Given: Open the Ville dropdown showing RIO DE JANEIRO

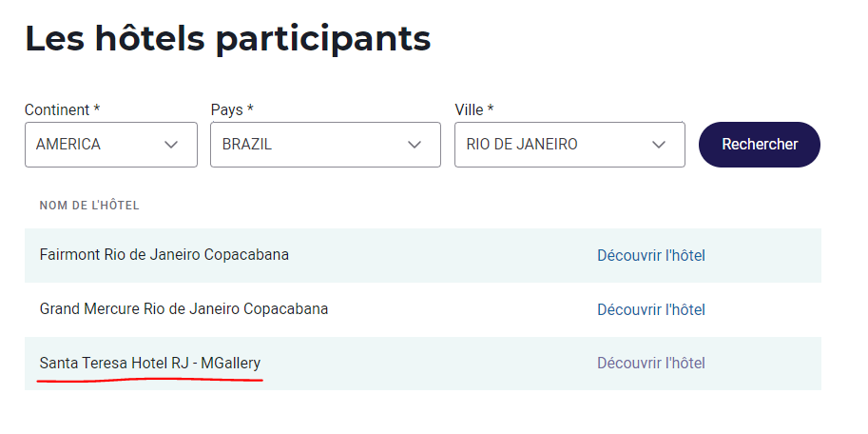Looking at the screenshot, I should (569, 145).
